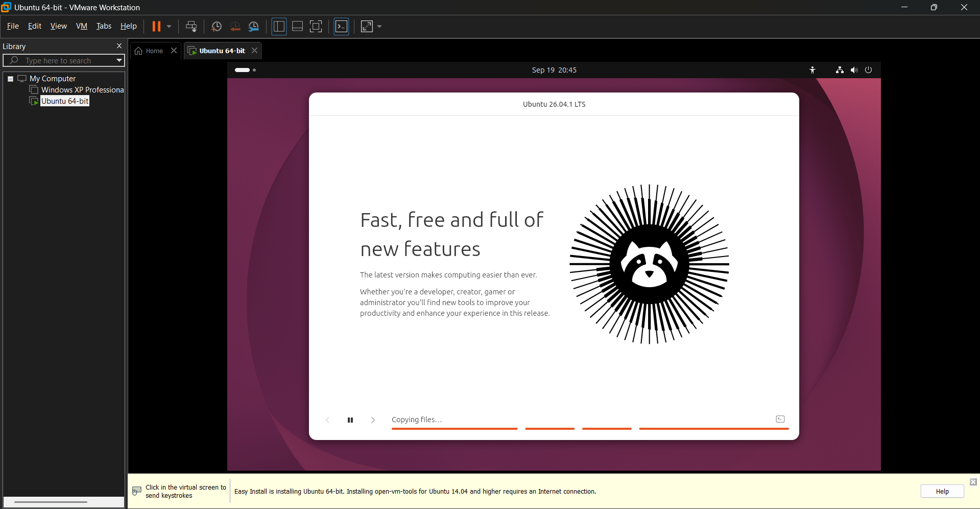Close the Home tab

click(x=174, y=50)
